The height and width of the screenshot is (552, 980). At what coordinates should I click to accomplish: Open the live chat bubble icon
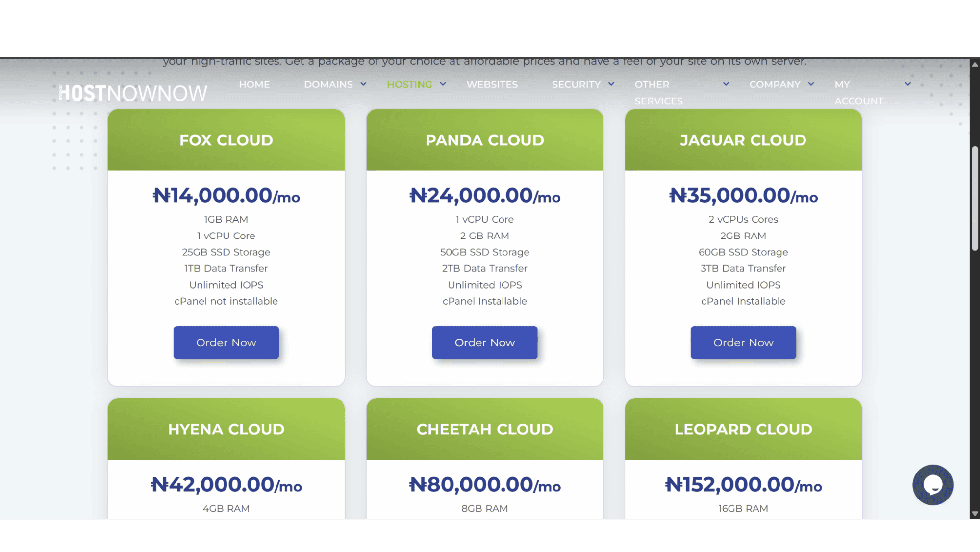tap(932, 485)
